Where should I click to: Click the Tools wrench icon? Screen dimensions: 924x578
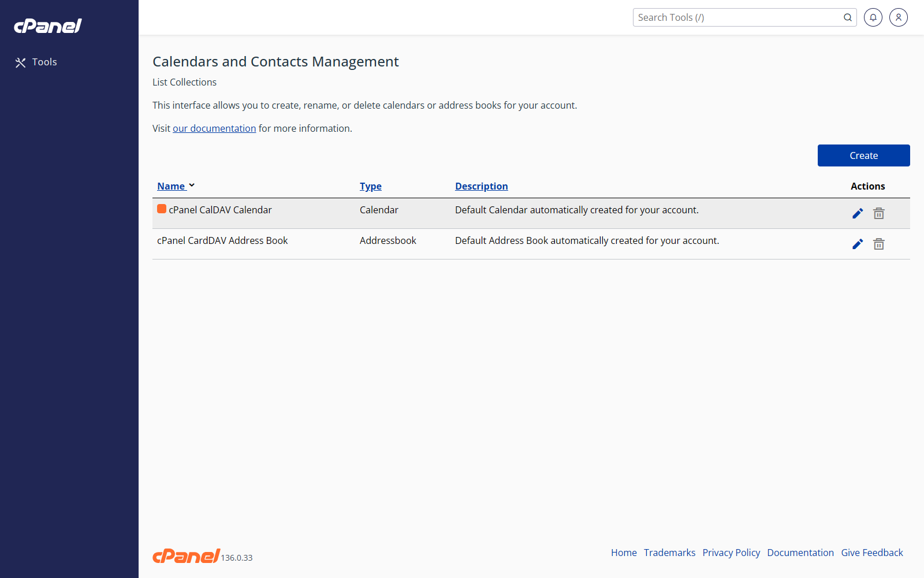[21, 62]
